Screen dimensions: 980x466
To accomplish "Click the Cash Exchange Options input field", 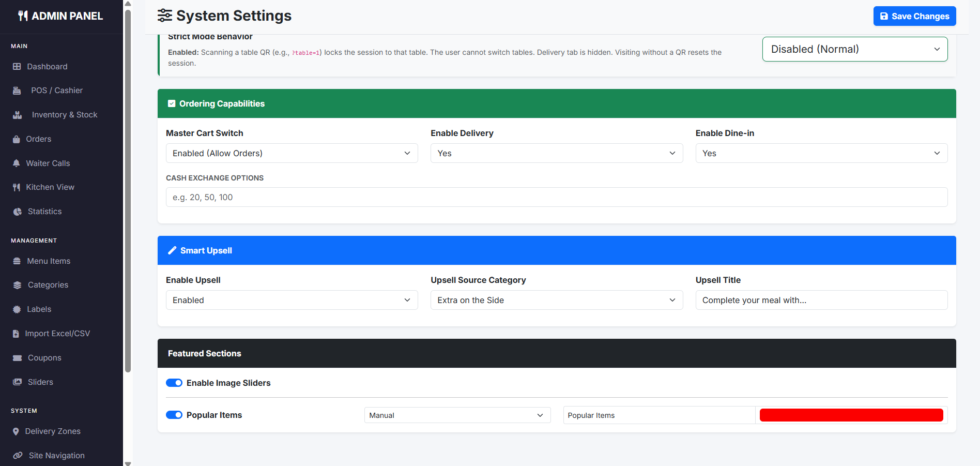I will pos(556,197).
